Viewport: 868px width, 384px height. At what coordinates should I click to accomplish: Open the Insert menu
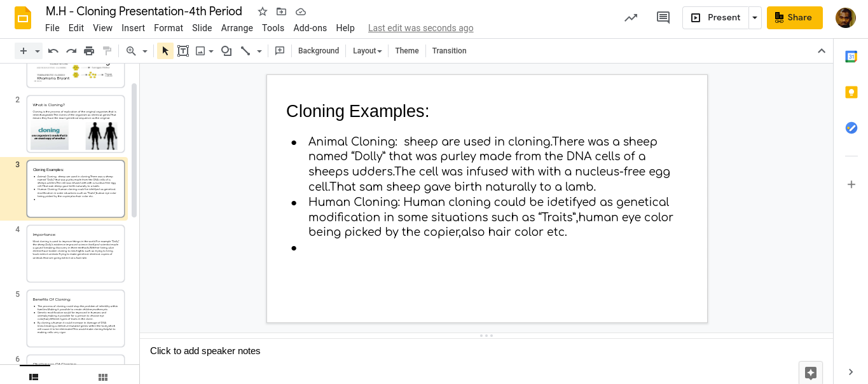pyautogui.click(x=134, y=28)
